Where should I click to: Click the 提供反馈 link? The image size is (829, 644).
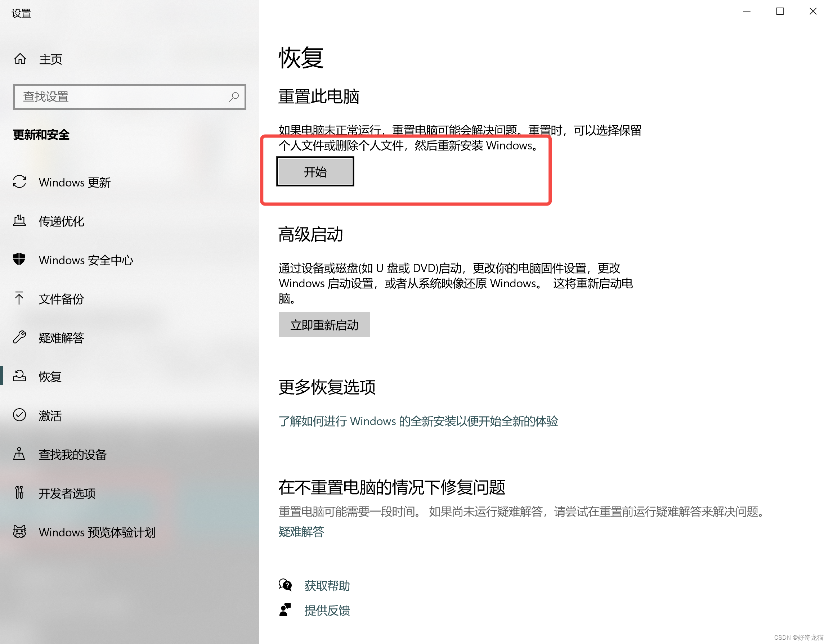click(x=327, y=610)
